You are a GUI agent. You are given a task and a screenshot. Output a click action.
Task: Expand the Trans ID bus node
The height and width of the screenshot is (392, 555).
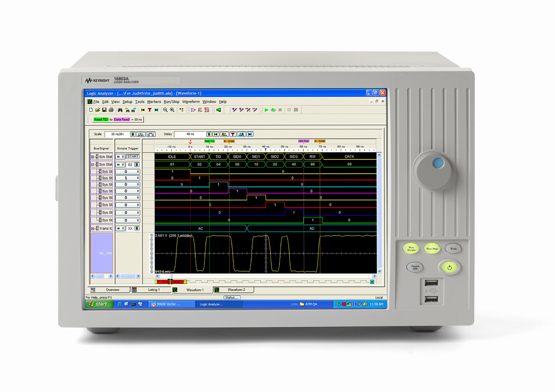pos(93,228)
